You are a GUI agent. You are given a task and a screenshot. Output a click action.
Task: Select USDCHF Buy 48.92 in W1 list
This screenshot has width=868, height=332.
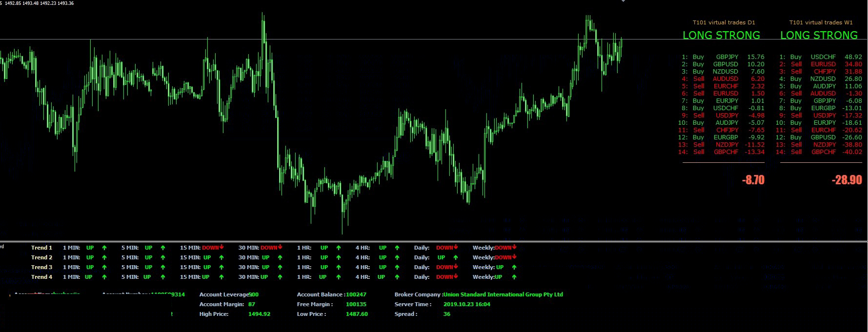821,57
